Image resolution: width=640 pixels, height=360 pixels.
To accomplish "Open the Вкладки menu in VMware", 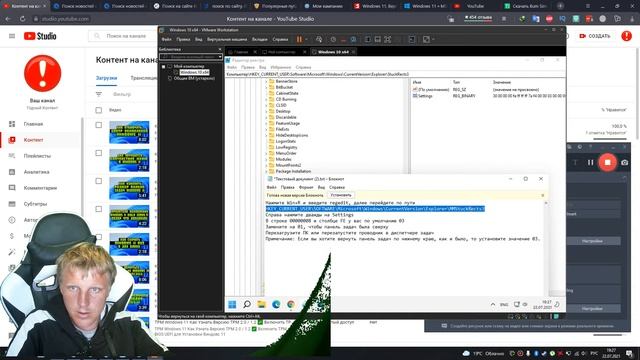I will pyautogui.click(x=260, y=40).
